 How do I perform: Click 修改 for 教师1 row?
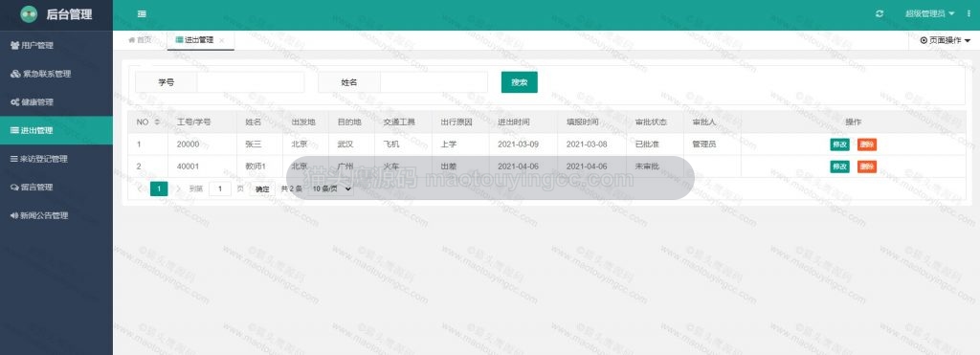pos(839,166)
